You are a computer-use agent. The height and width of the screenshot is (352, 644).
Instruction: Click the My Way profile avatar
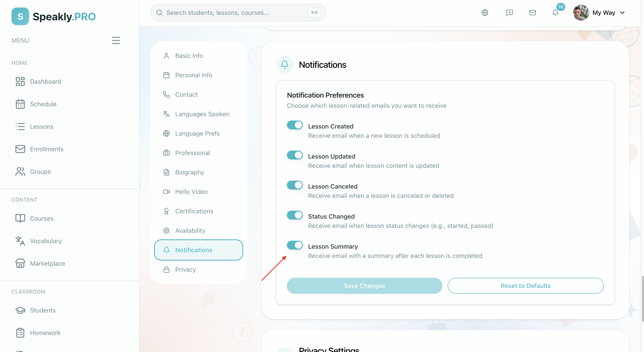(x=581, y=13)
